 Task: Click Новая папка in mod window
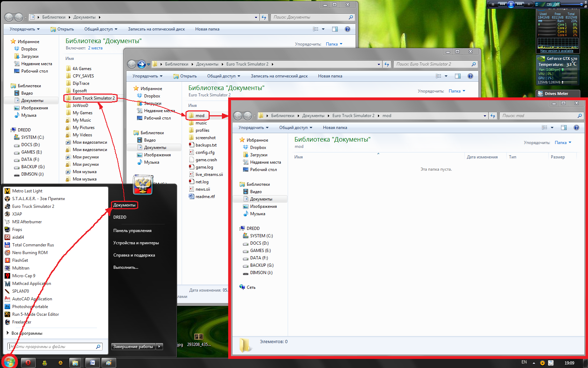(335, 128)
